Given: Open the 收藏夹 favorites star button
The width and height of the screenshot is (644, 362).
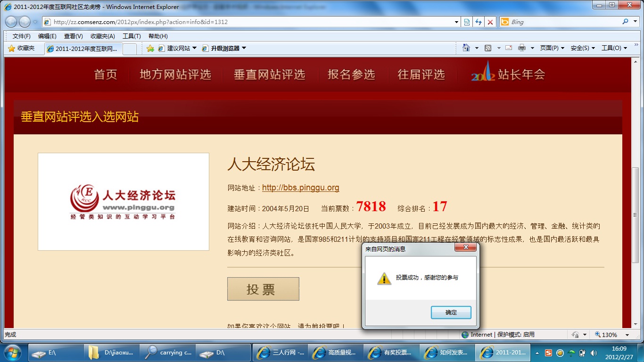Looking at the screenshot, I should [x=22, y=48].
